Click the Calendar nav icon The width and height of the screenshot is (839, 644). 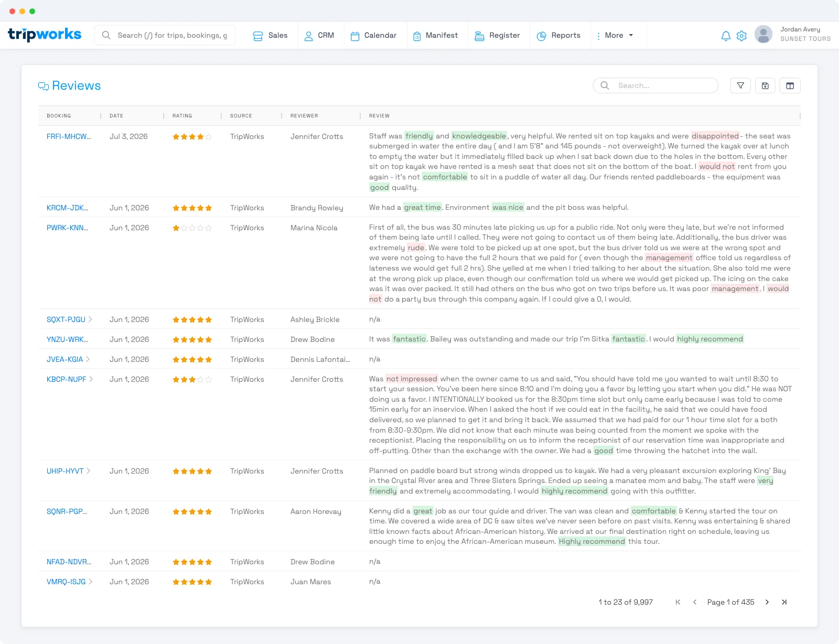355,36
